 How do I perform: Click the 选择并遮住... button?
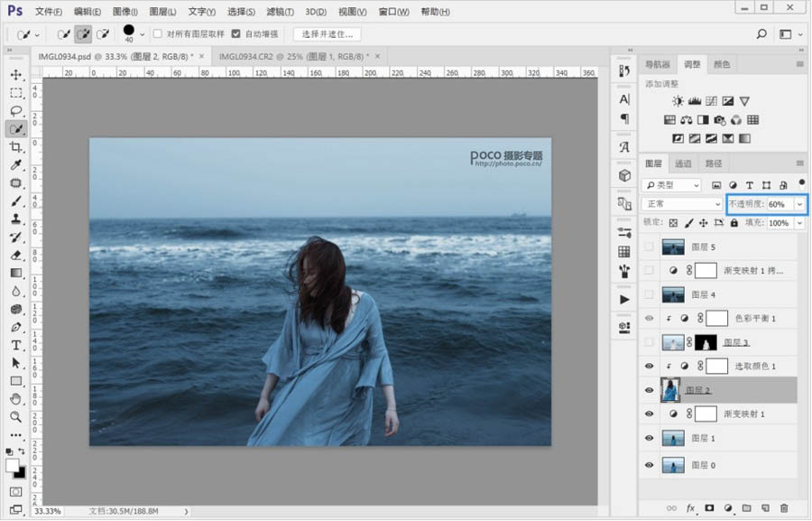tap(326, 34)
